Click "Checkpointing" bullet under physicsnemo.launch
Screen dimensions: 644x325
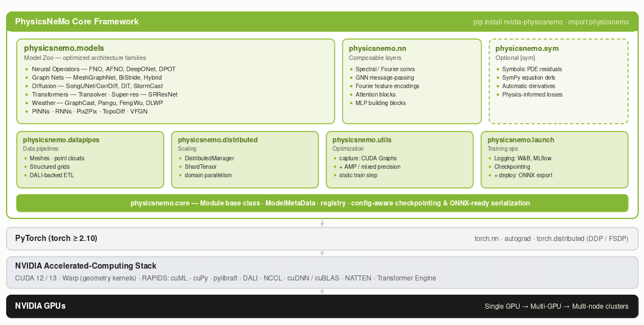click(512, 167)
